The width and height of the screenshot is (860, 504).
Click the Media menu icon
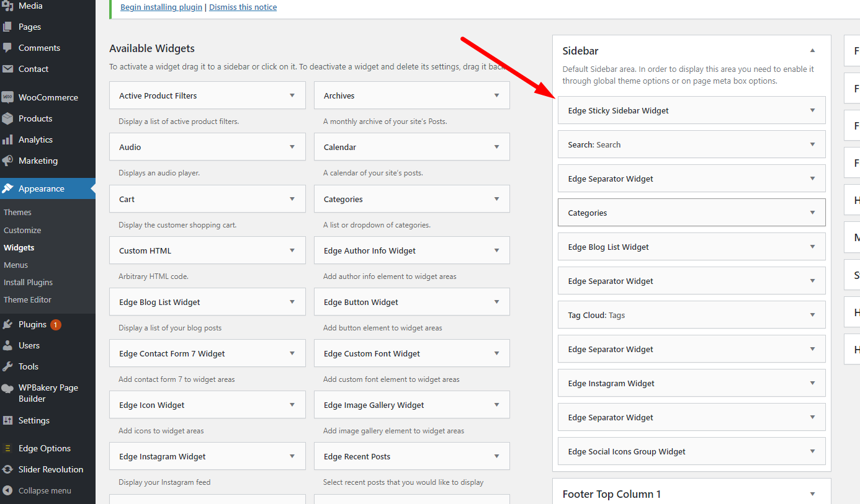[7, 6]
